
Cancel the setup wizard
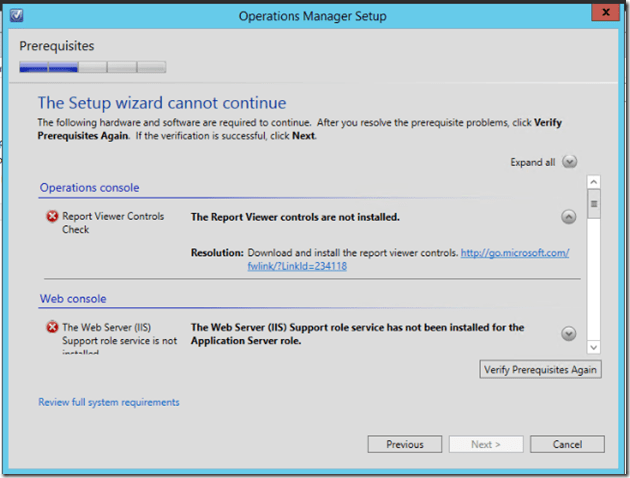tap(567, 444)
